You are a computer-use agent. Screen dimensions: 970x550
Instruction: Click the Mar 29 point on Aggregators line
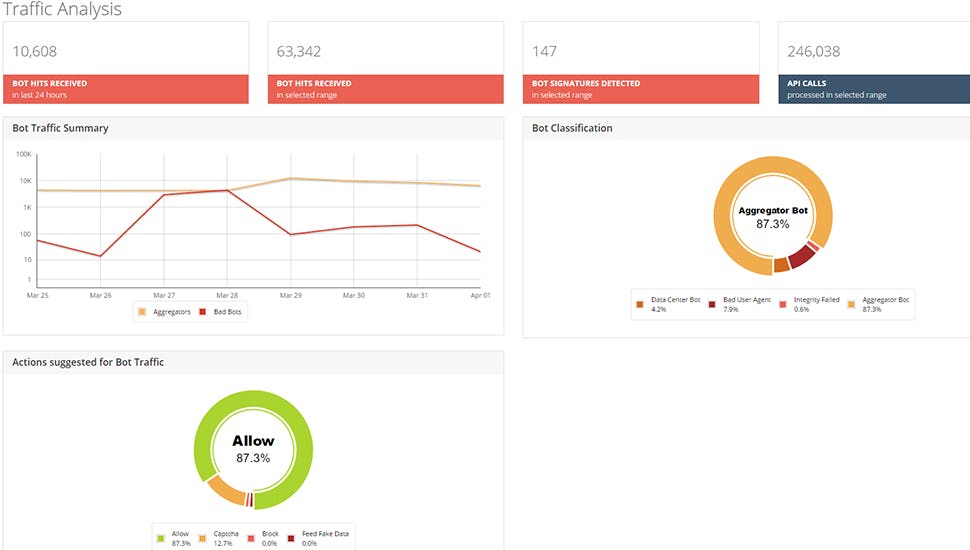pyautogui.click(x=290, y=179)
